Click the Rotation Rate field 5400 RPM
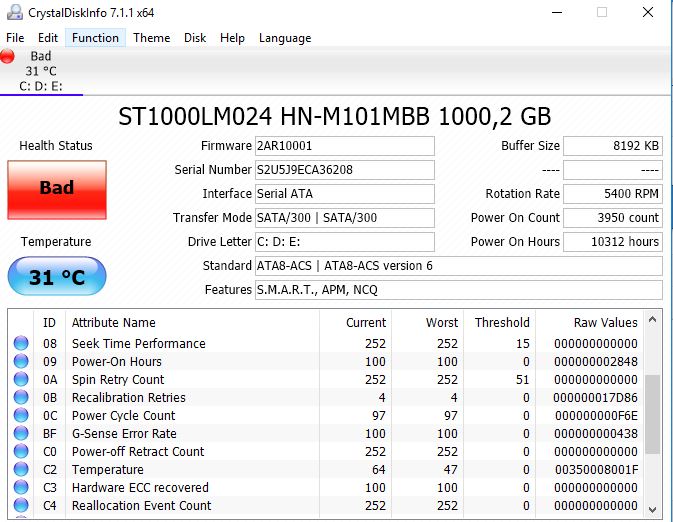Image resolution: width=673 pixels, height=522 pixels. coord(613,194)
